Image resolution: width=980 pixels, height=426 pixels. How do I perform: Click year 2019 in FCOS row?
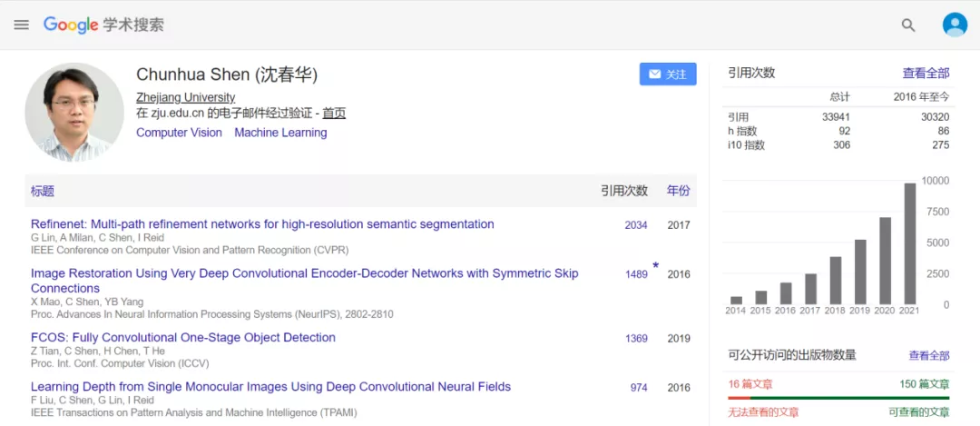(679, 339)
